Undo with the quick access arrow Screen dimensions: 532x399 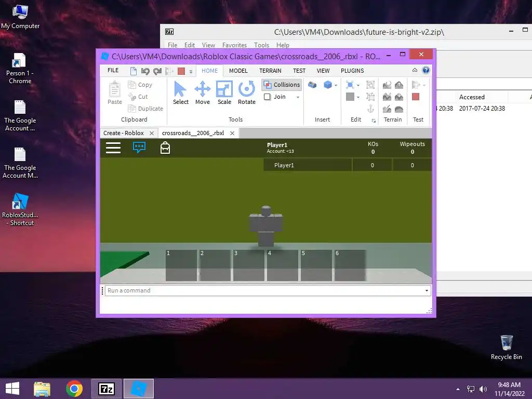point(145,71)
